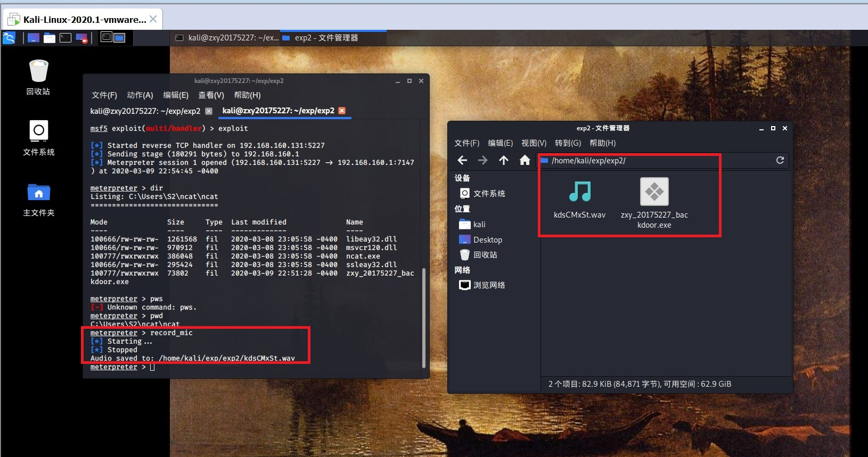Click the 'Audio saved to' output line
This screenshot has width=868, height=457.
point(193,358)
